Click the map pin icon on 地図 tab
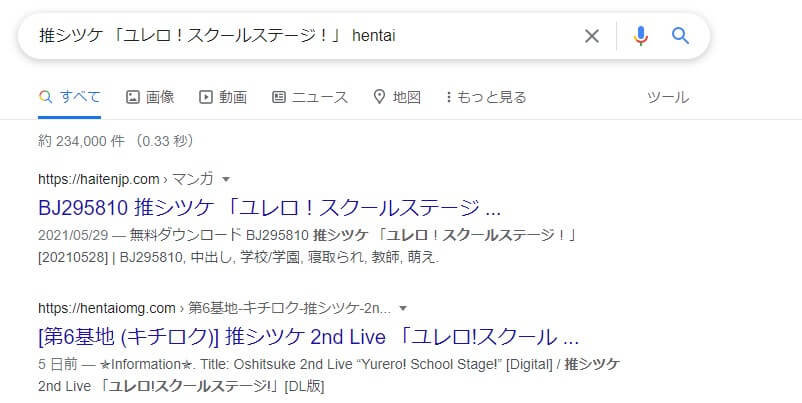 click(379, 97)
